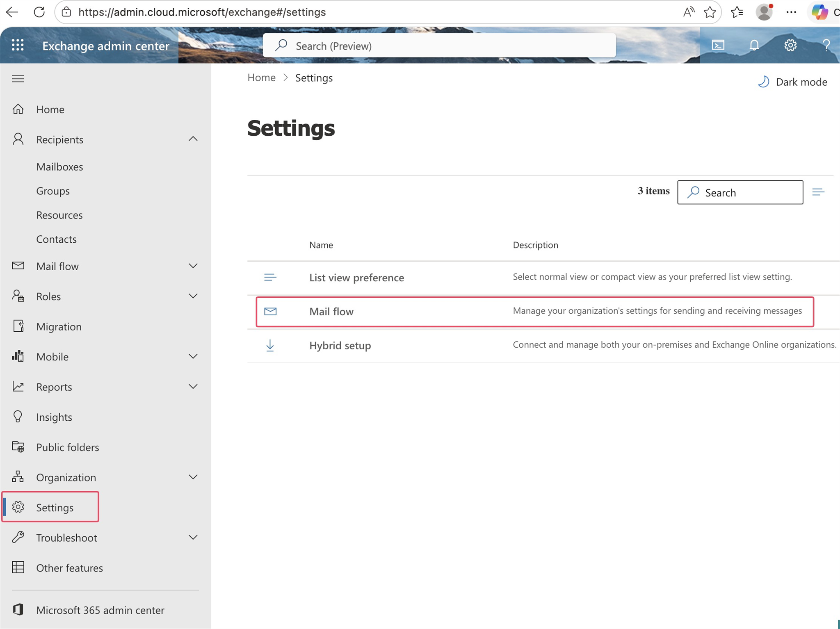This screenshot has width=840, height=629.
Task: Expand the Mail flow navigation section
Action: coord(193,266)
